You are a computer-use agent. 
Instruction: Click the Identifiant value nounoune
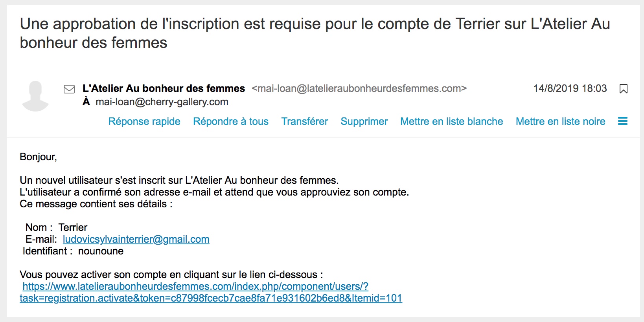[x=101, y=251]
